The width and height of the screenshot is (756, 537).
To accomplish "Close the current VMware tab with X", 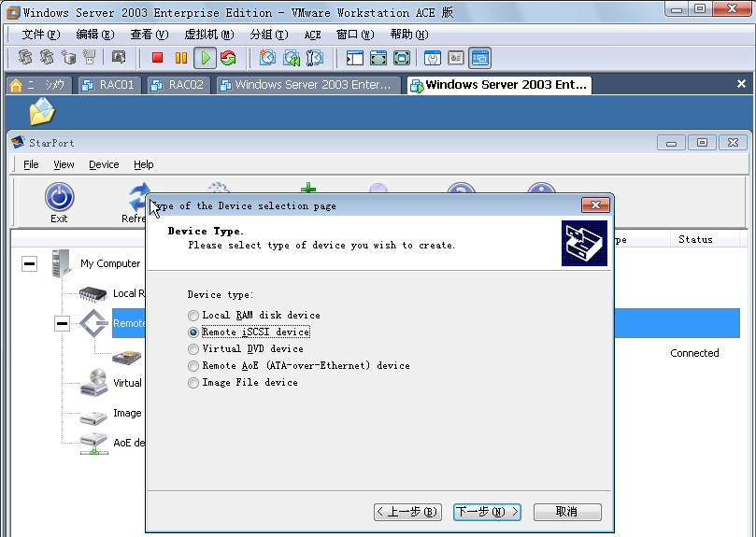I will coord(742,84).
